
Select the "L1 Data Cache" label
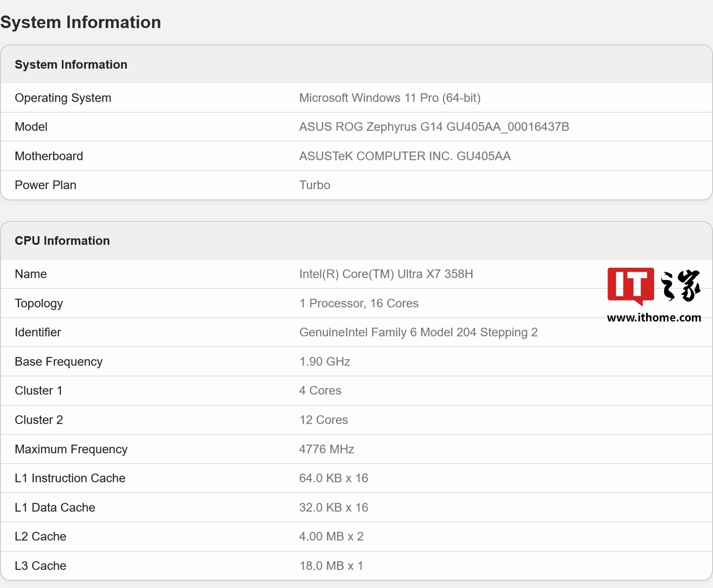(x=55, y=507)
